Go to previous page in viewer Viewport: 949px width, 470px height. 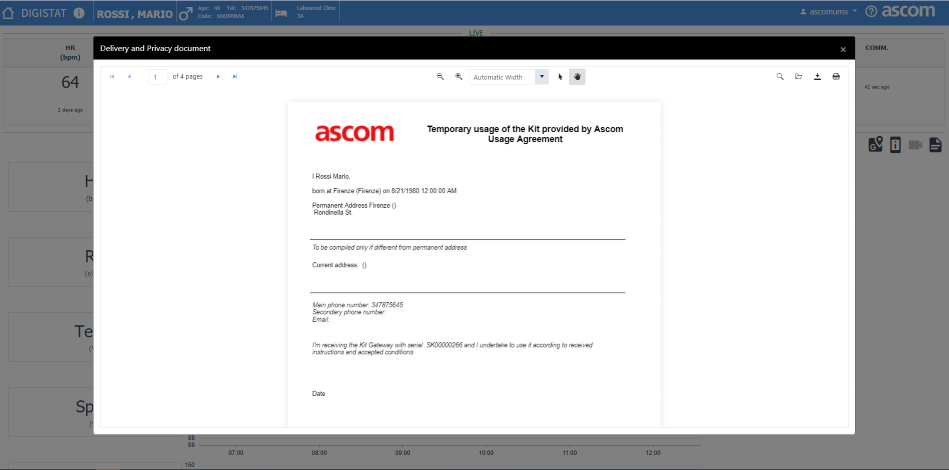coord(129,77)
